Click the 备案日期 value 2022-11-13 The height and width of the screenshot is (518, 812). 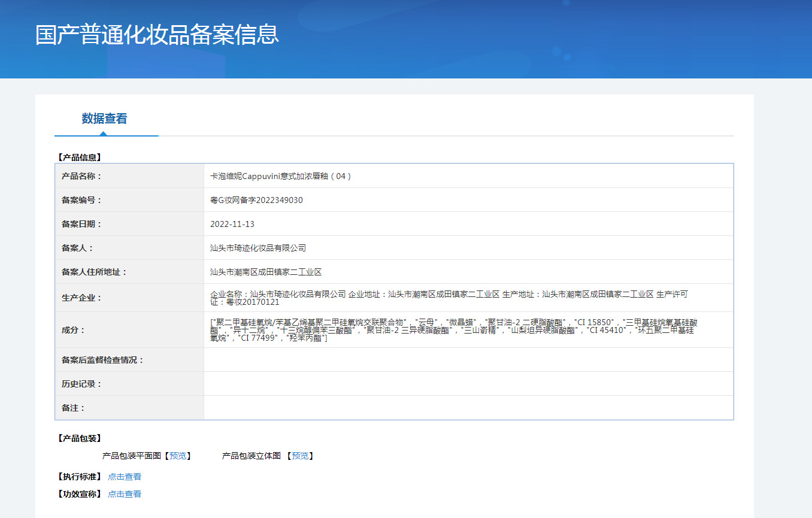click(x=232, y=224)
